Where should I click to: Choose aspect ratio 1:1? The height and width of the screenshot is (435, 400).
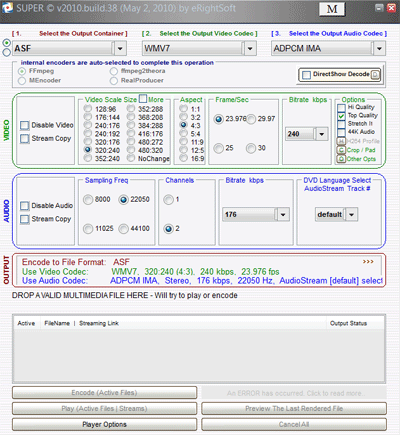click(x=183, y=109)
